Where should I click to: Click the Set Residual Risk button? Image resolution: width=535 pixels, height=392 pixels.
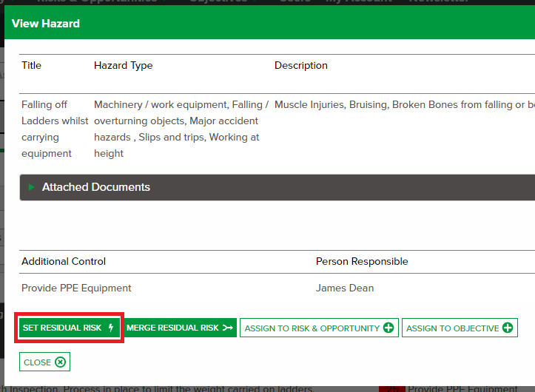point(70,328)
